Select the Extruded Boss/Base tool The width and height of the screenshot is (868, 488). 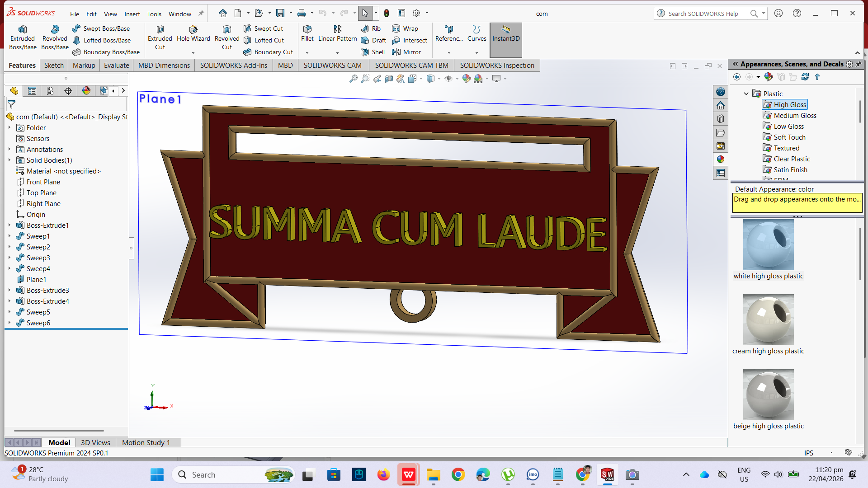point(23,38)
